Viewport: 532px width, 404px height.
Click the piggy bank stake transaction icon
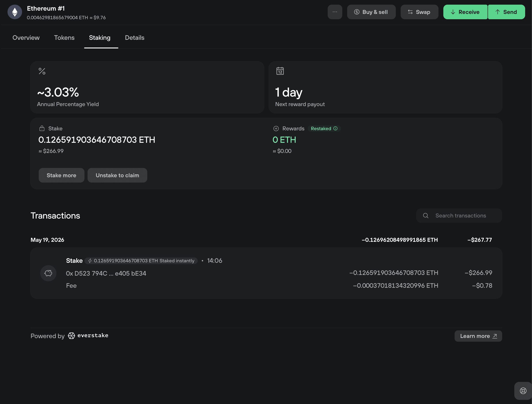[48, 273]
